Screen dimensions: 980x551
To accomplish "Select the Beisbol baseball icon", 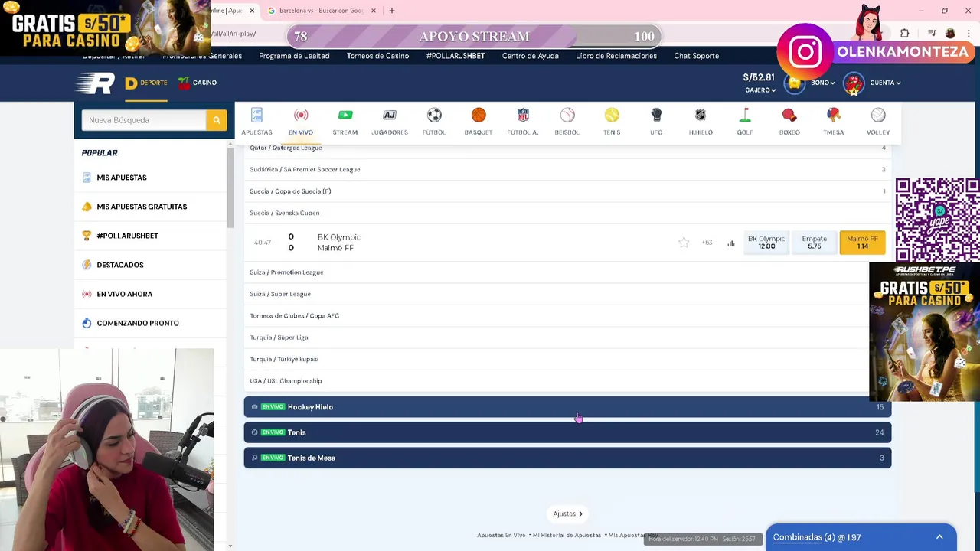I will click(567, 116).
